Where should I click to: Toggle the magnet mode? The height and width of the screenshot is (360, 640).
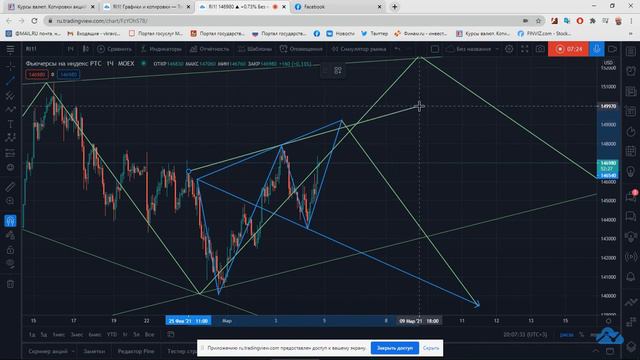[x=10, y=221]
